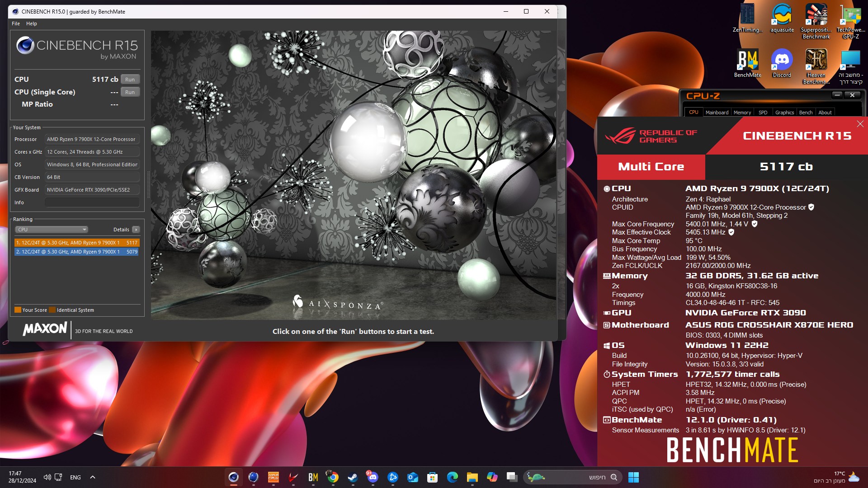
Task: Expand hidden system tray icons chevron
Action: click(x=93, y=477)
